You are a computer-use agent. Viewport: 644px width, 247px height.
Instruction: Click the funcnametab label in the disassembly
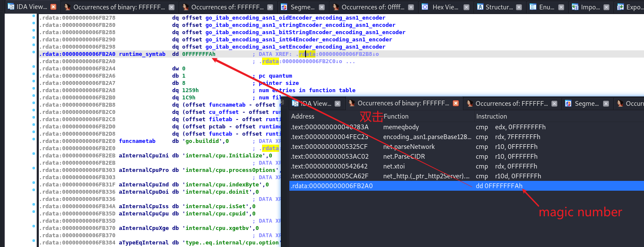[x=137, y=141]
